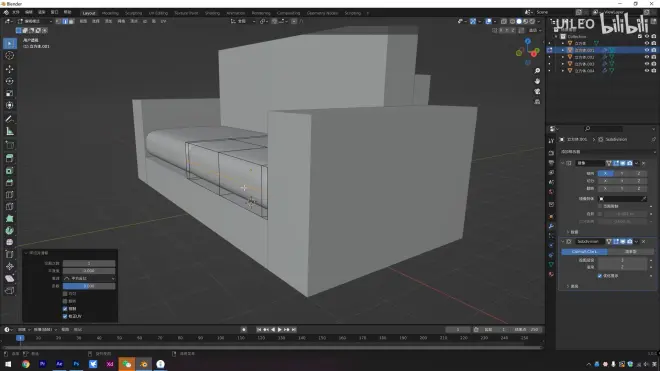Select the Inset Faces tool
This screenshot has width=660, height=371.
[x=10, y=171]
